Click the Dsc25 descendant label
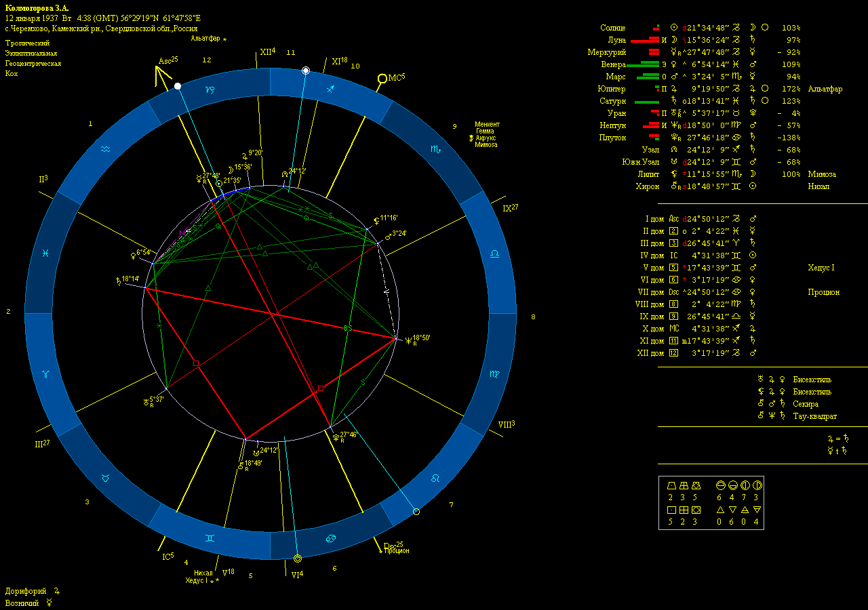 (393, 546)
